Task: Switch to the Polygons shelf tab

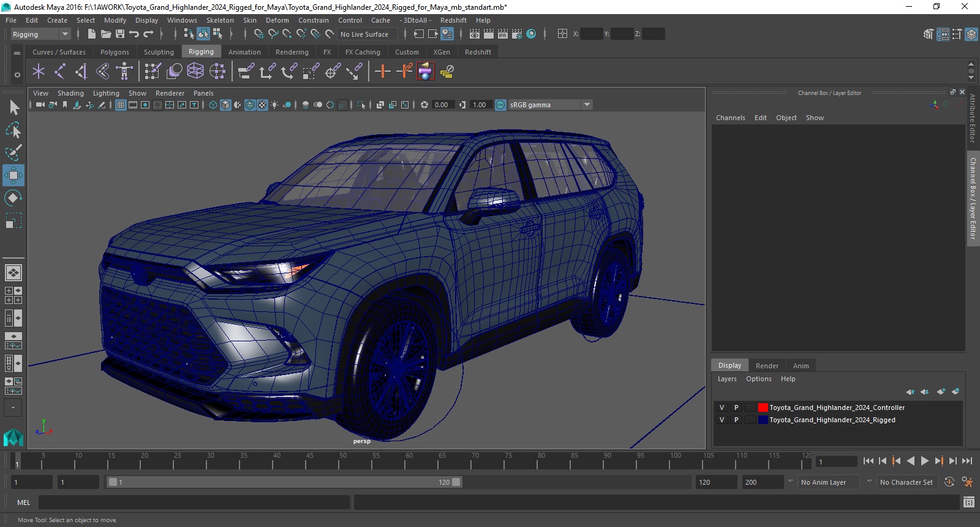Action: point(115,52)
